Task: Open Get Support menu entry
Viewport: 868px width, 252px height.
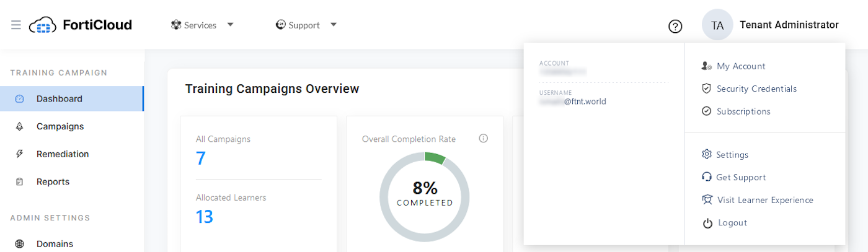Action: click(x=741, y=177)
